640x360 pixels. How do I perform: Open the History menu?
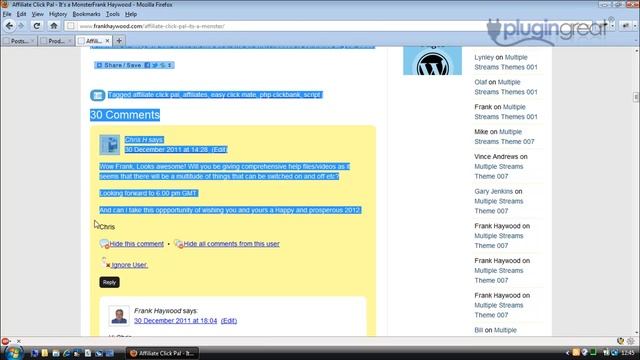[58, 14]
